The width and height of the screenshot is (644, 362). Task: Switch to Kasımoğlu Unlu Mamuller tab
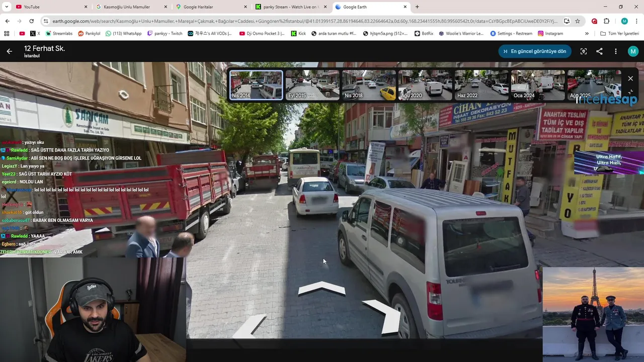click(x=131, y=7)
